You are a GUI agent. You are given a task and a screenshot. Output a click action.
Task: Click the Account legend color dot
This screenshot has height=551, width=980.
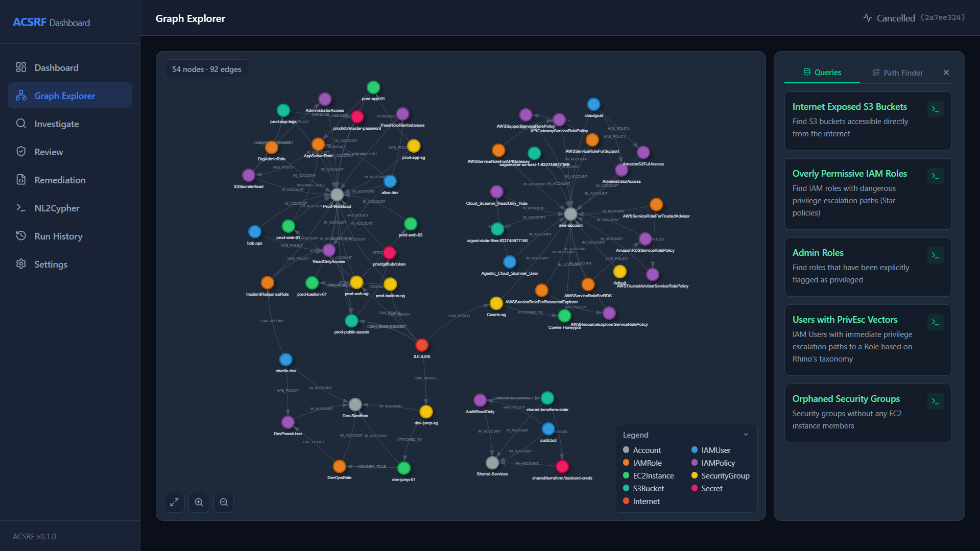point(626,450)
